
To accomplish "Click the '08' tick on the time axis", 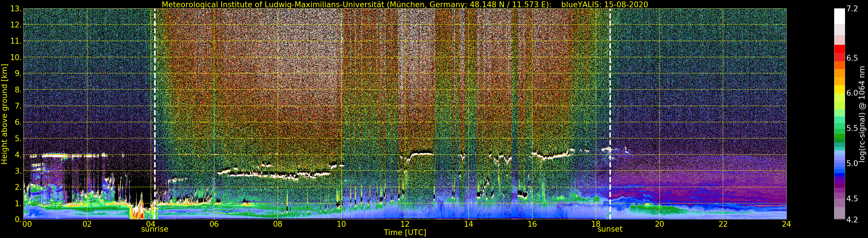I will [278, 224].
